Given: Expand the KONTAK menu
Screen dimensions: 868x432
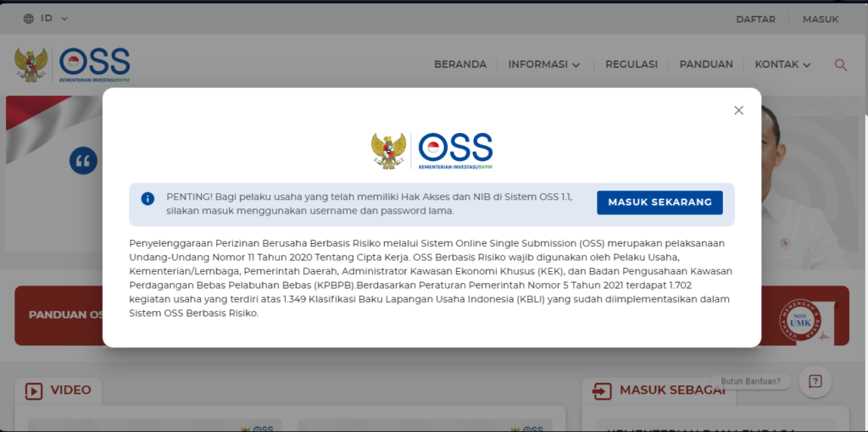Looking at the screenshot, I should (782, 64).
